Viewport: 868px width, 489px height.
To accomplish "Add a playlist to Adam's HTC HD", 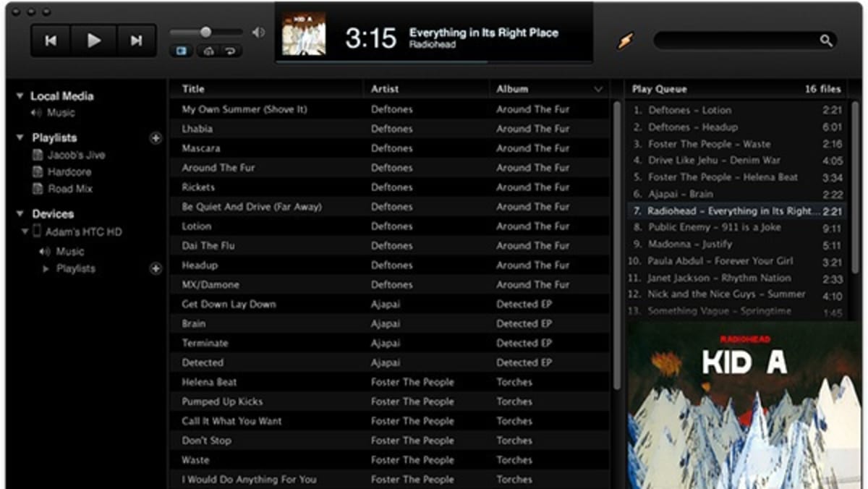I will pyautogui.click(x=156, y=268).
